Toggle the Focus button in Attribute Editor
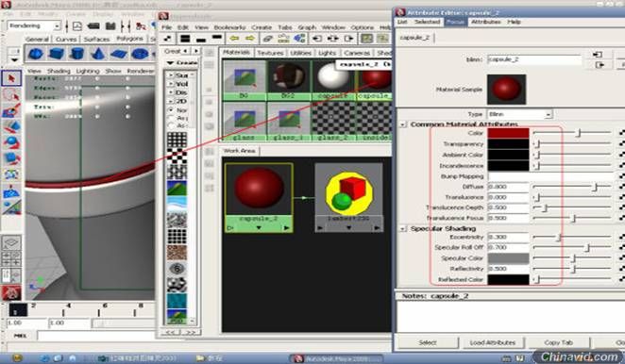Viewport: 625px width, 364px height. [x=455, y=22]
